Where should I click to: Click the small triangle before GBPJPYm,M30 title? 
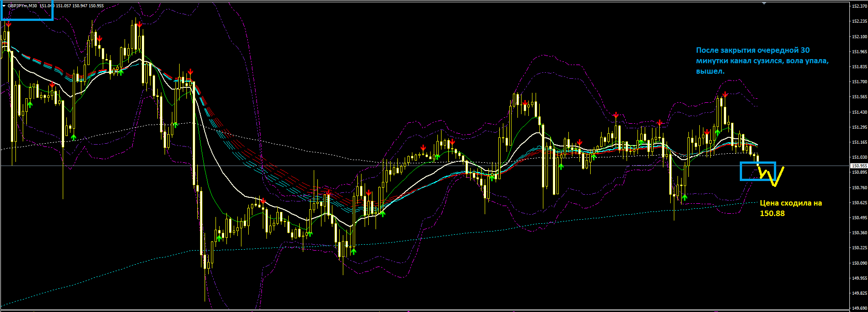coord(4,6)
